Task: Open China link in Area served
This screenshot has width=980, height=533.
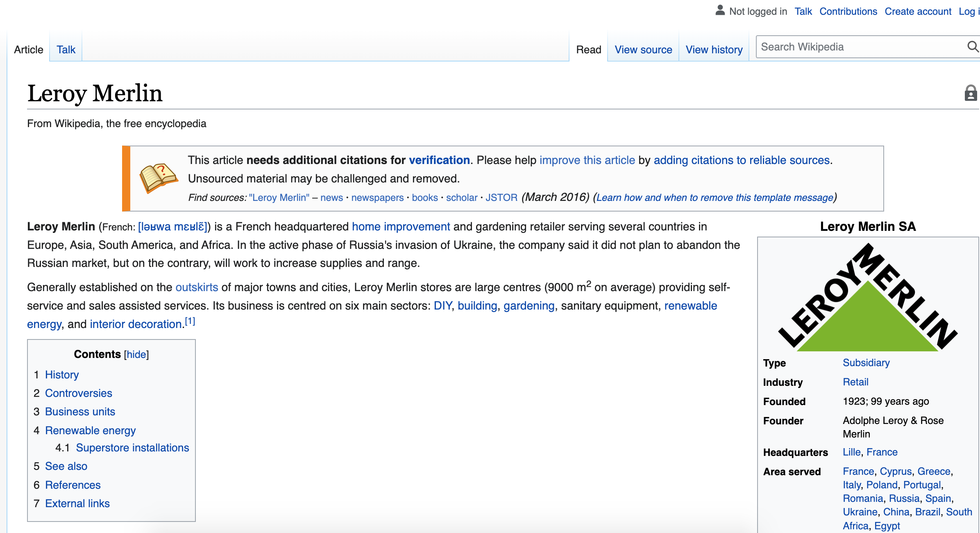Action: [x=896, y=512]
